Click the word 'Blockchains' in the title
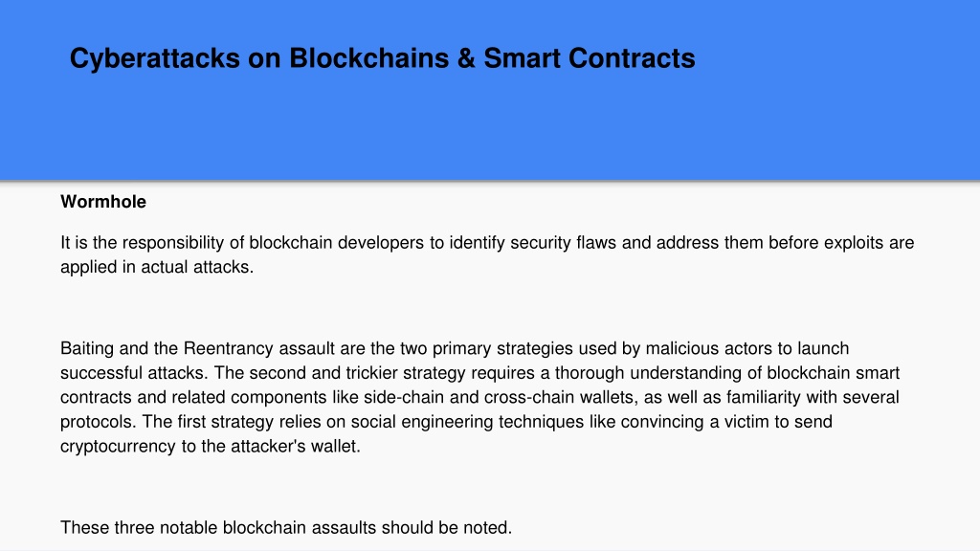The width and height of the screenshot is (980, 551). (x=368, y=58)
